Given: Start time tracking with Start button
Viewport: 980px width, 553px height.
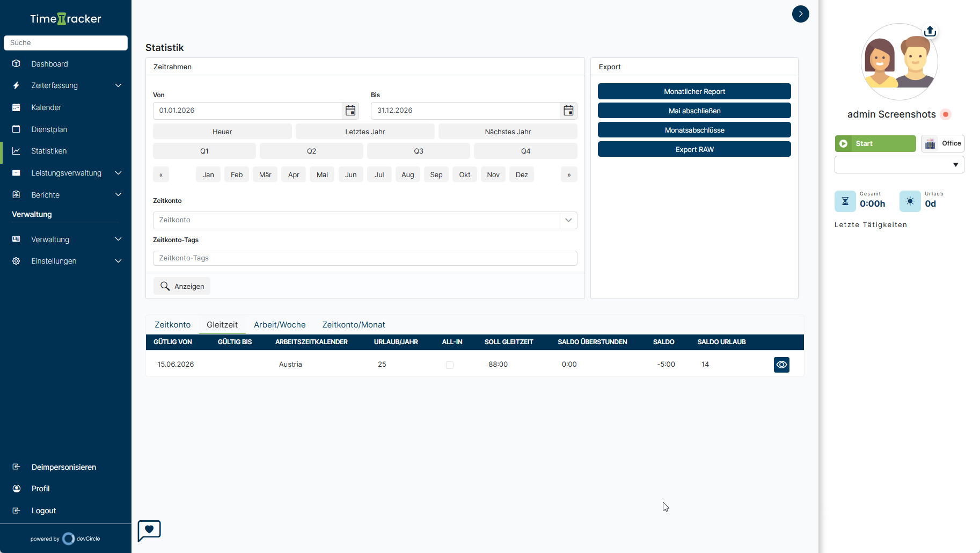Looking at the screenshot, I should (x=875, y=143).
